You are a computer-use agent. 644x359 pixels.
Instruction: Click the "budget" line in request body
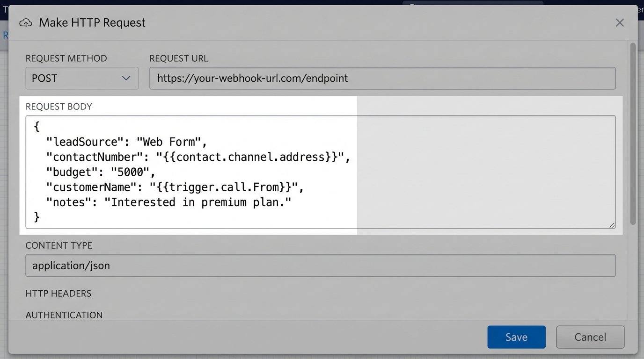(101, 172)
